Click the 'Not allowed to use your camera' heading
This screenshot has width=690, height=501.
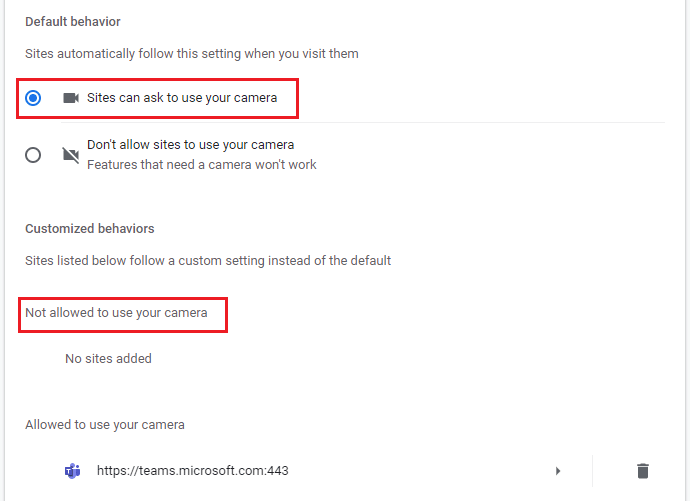pyautogui.click(x=116, y=313)
